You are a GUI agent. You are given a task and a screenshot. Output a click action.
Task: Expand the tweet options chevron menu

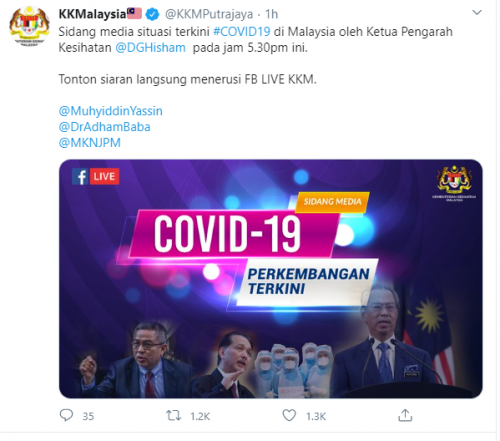coord(477,13)
